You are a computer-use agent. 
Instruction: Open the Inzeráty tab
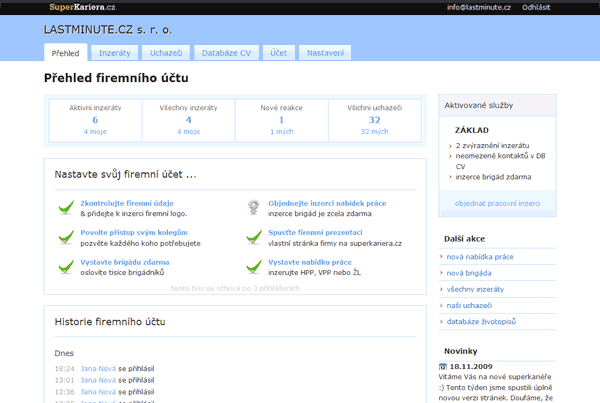(114, 53)
